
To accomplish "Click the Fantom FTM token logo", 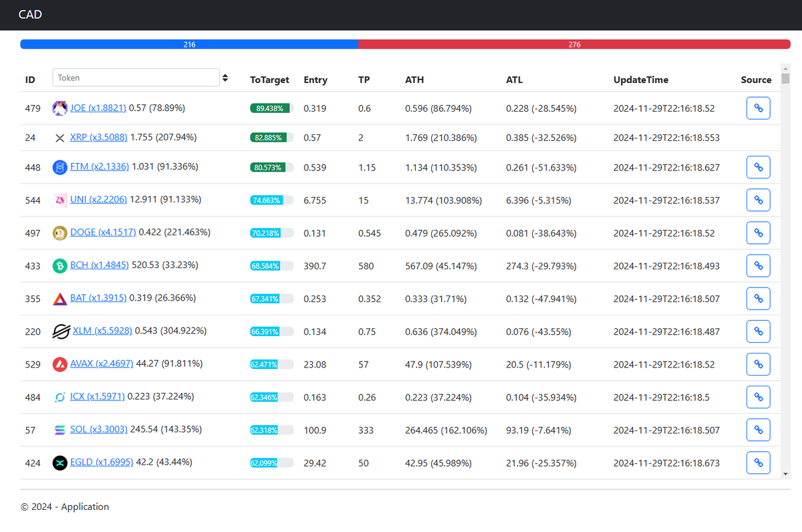I will tap(60, 167).
